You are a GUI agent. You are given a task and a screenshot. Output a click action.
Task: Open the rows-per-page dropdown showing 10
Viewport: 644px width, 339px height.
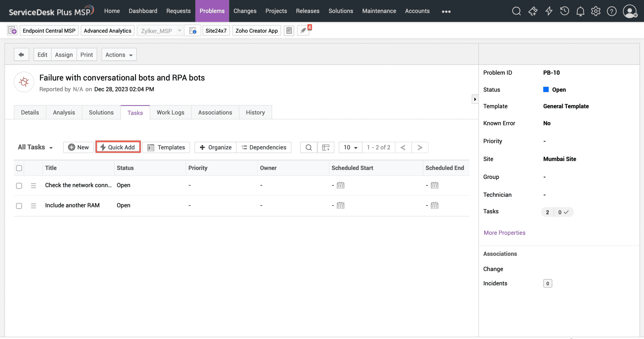pyautogui.click(x=350, y=147)
